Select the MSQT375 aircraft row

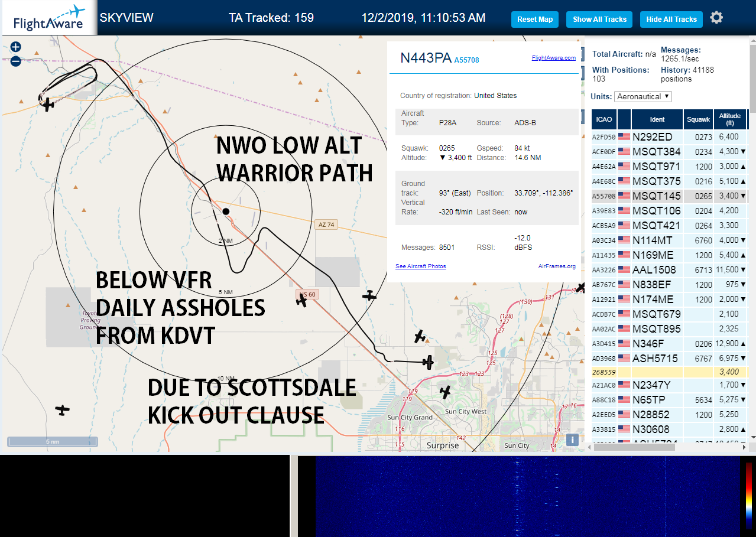click(670, 181)
